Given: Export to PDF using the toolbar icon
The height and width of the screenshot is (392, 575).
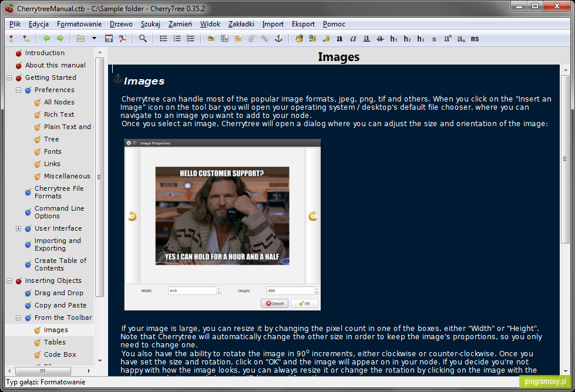Looking at the screenshot, I should (123, 39).
